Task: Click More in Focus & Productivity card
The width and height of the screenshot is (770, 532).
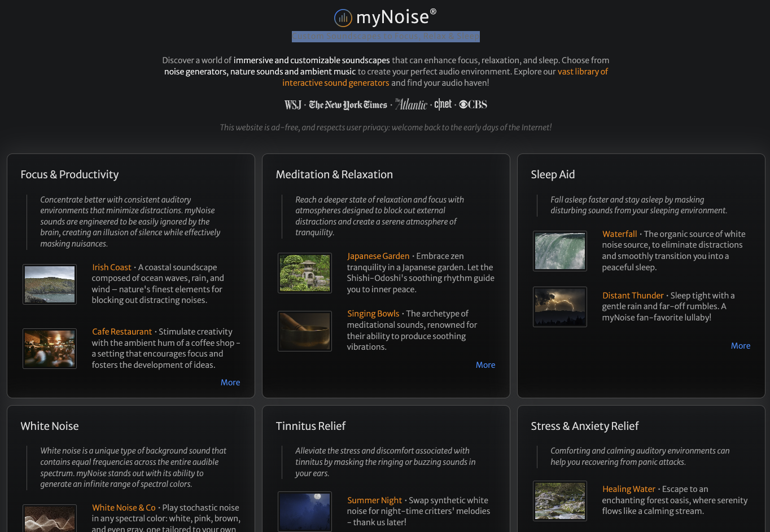Action: tap(230, 382)
